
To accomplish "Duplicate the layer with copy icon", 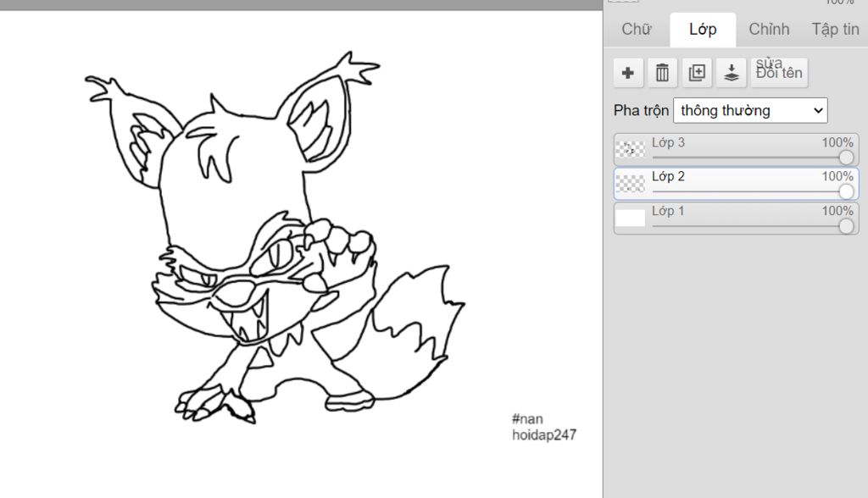I will (x=697, y=73).
